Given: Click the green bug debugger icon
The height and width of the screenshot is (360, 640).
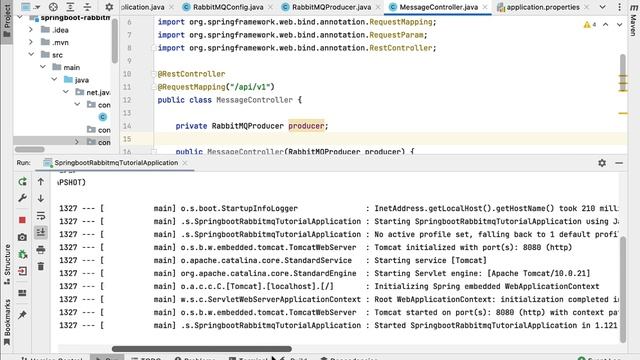Looking at the screenshot, I should [x=22, y=254].
